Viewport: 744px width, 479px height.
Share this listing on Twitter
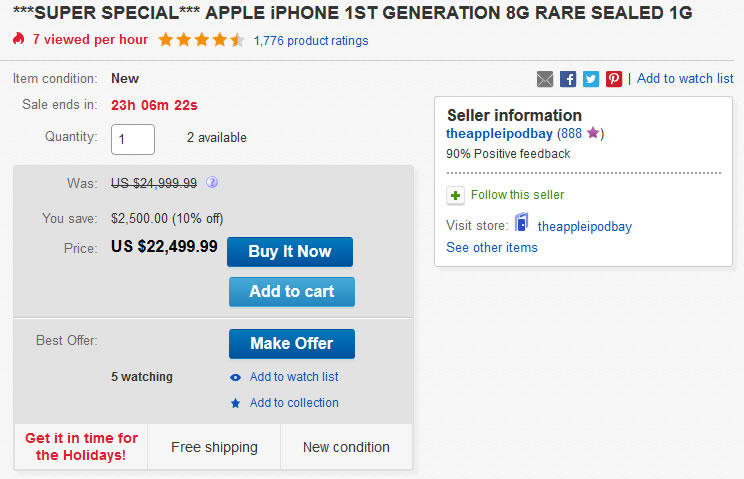(x=591, y=79)
